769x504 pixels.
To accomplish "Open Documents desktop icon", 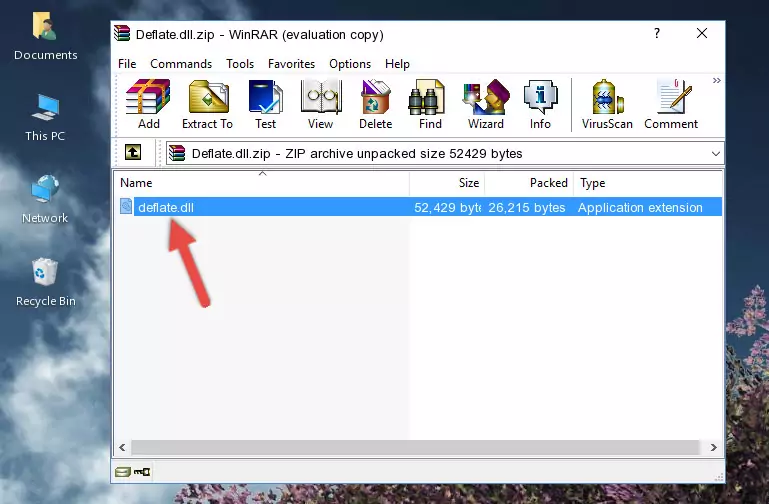I will click(x=45, y=37).
